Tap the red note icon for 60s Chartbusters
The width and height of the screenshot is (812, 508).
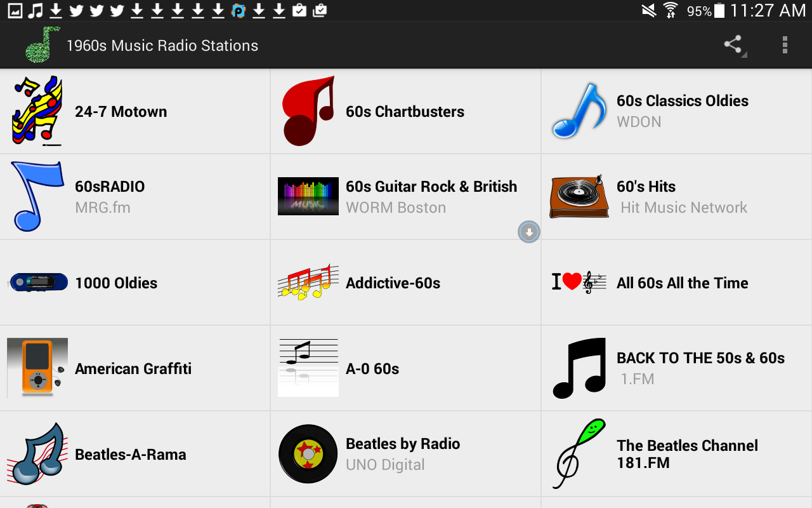(308, 111)
